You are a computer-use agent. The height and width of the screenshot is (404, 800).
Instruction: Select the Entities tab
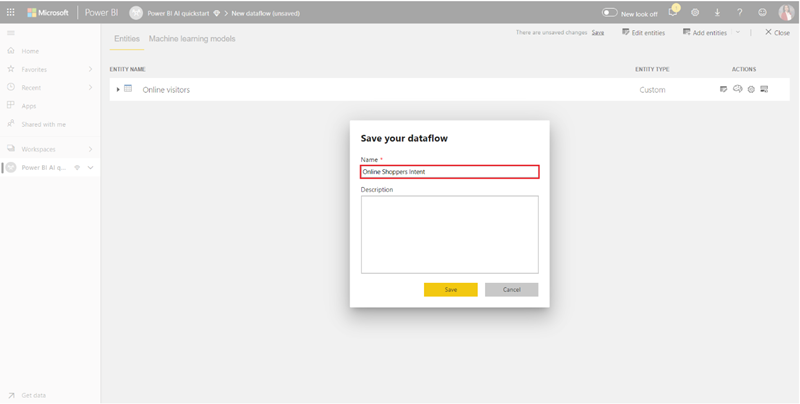click(126, 38)
